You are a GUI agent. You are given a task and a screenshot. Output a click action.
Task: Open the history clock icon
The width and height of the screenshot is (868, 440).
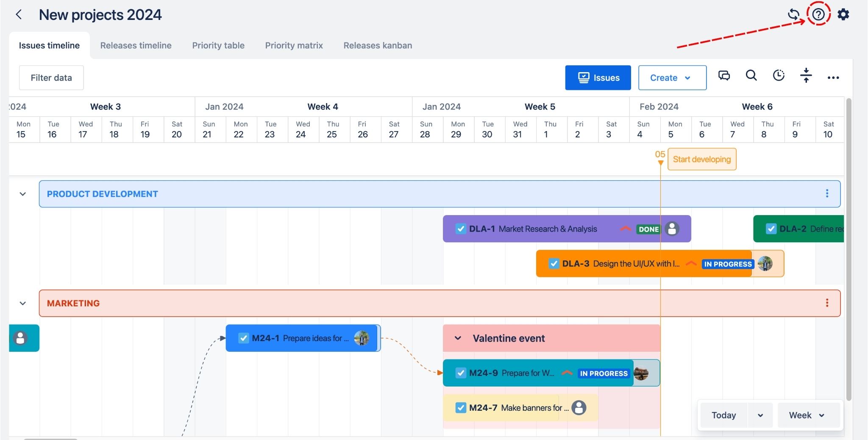[x=779, y=76]
